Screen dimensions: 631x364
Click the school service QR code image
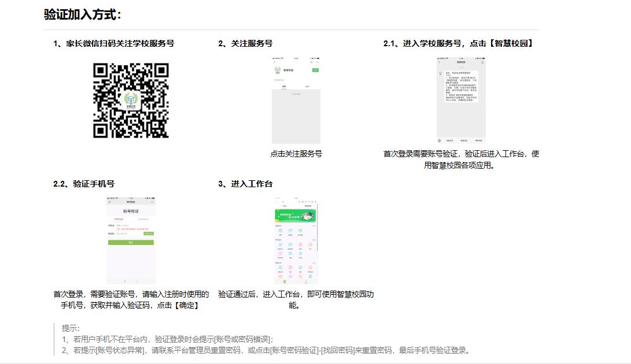pos(131,101)
